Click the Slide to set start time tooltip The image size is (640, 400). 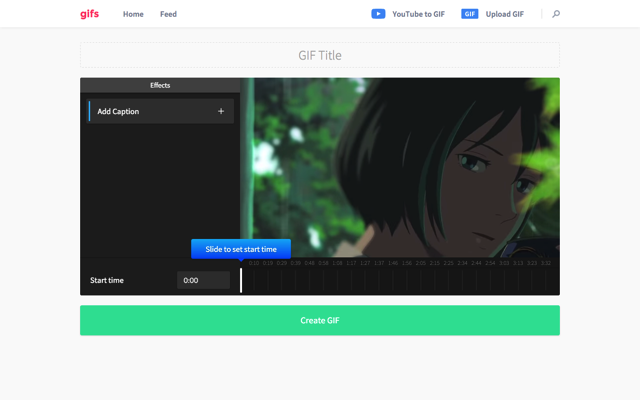click(x=241, y=249)
